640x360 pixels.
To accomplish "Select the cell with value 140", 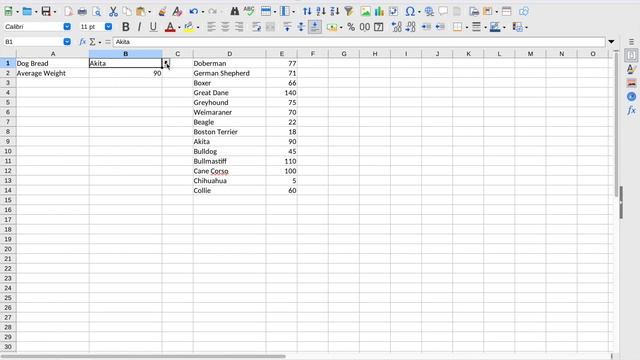I will pyautogui.click(x=282, y=93).
